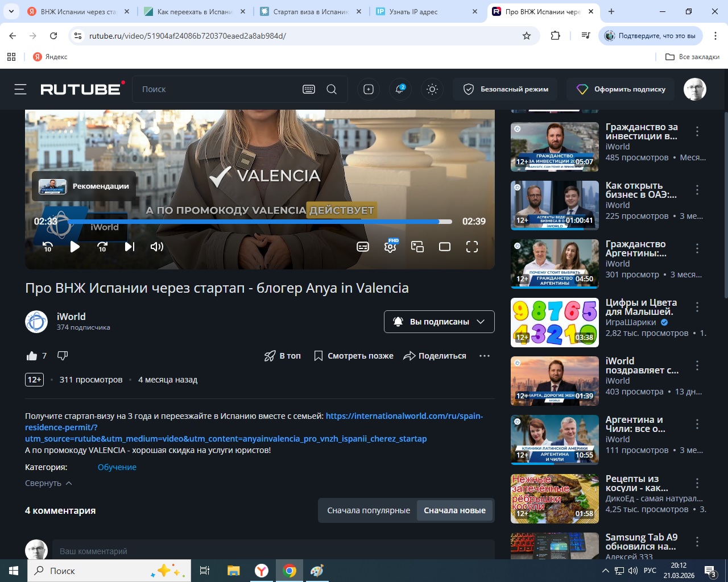Skip forward 10 seconds in the video
Screen dimensions: 728x582
[x=102, y=247]
